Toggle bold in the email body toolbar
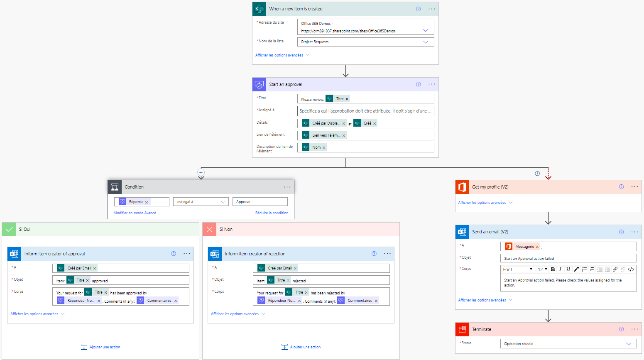The image size is (644, 360). click(553, 269)
